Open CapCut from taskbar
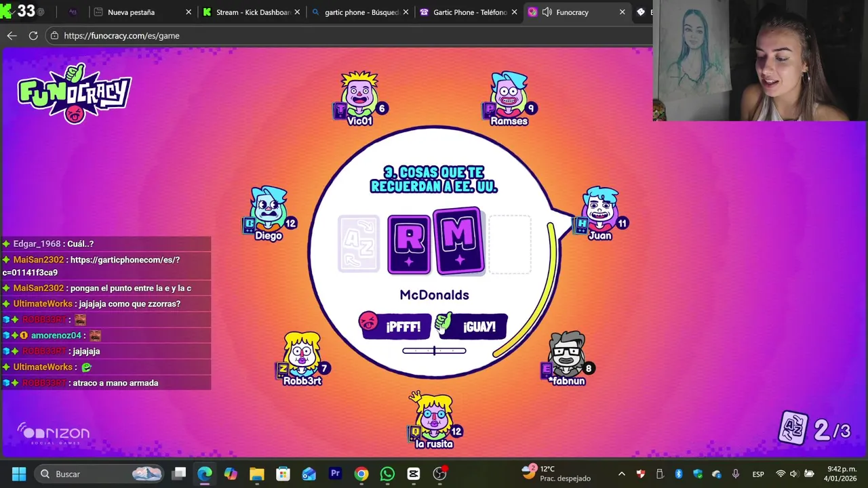This screenshot has width=868, height=488. coord(414,474)
